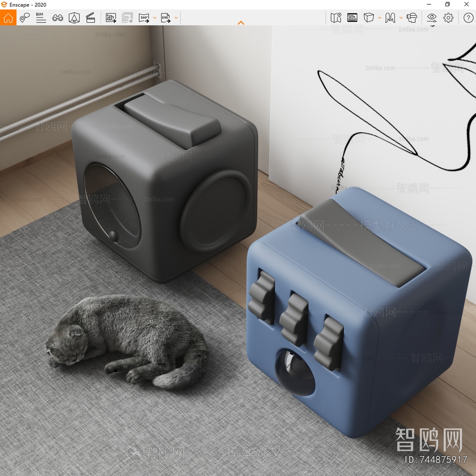The height and width of the screenshot is (476, 476).
Task: Expand the EXE export options dropdown
Action: pos(176,18)
